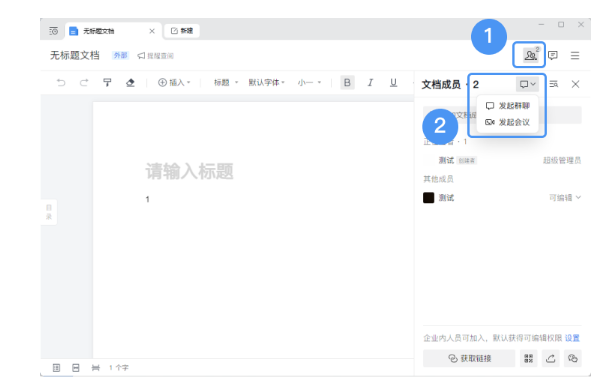Open the 标题 style dropdown

(226, 82)
